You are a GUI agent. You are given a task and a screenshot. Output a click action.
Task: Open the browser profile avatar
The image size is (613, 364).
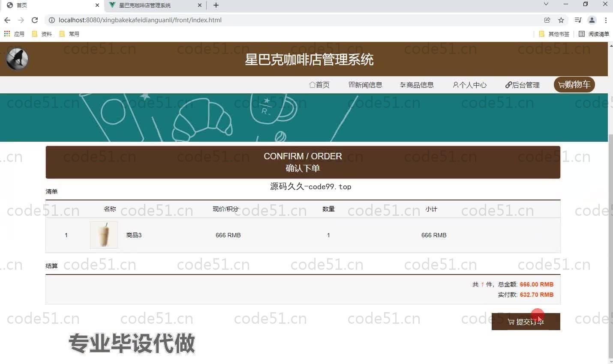pos(592,20)
